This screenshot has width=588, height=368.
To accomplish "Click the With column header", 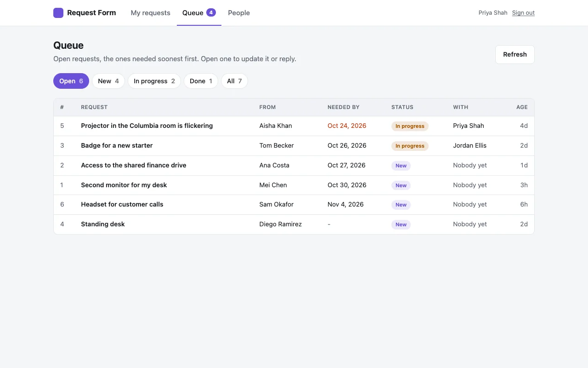I will tap(460, 107).
